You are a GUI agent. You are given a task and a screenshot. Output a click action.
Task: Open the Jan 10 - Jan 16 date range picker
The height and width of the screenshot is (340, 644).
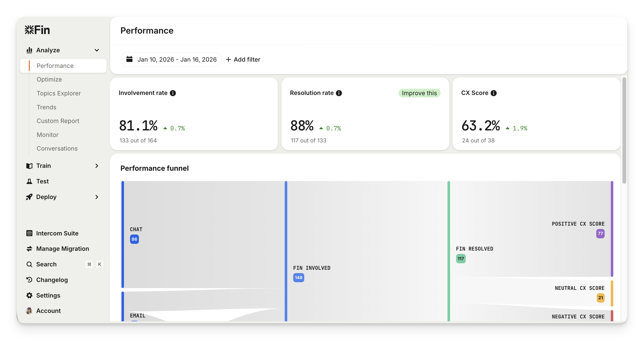tap(177, 59)
